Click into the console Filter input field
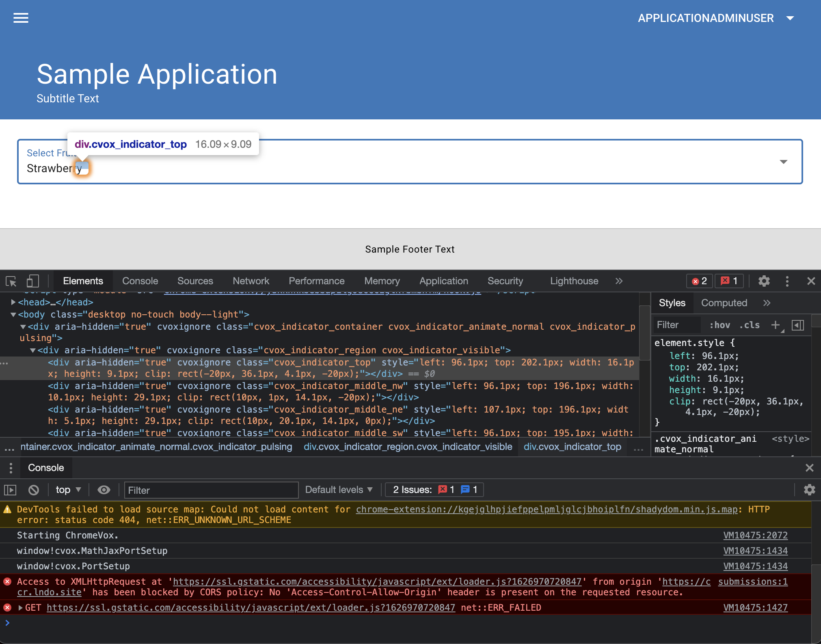Screen dimensions: 821x644 (210, 490)
